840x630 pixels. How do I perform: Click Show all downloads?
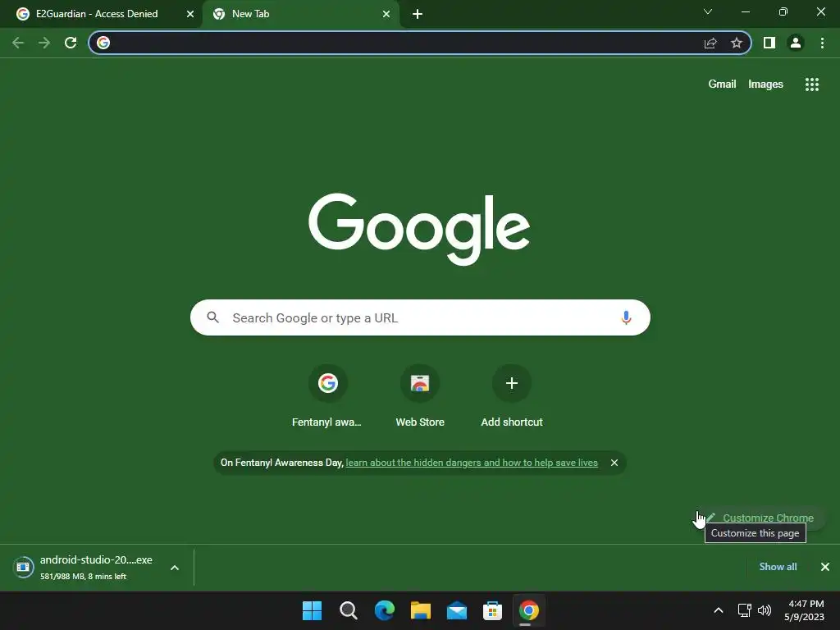tap(778, 567)
